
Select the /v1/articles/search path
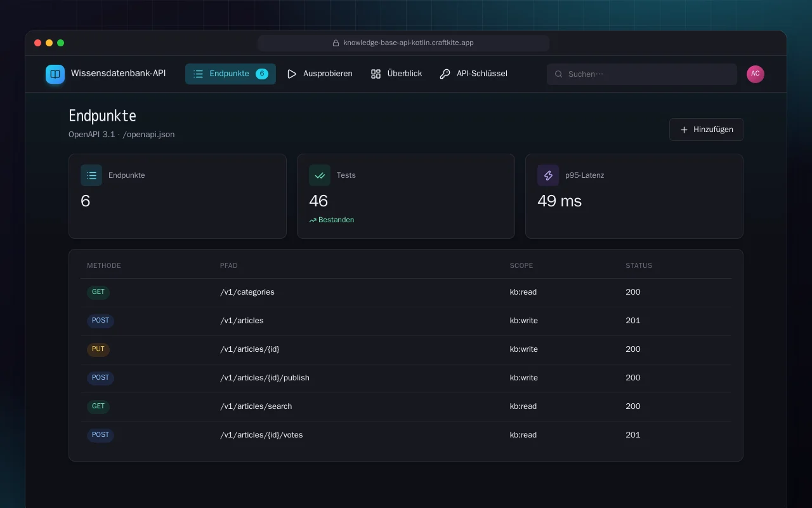pyautogui.click(x=256, y=406)
